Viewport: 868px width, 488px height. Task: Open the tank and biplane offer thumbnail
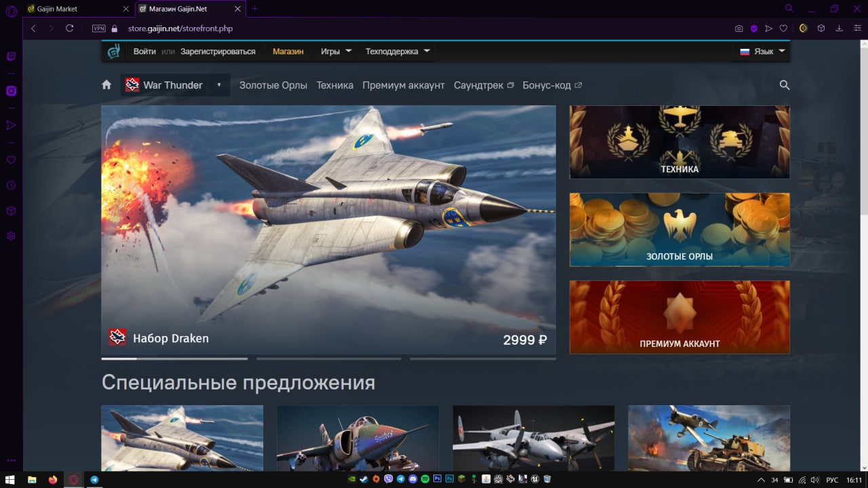[x=709, y=438]
